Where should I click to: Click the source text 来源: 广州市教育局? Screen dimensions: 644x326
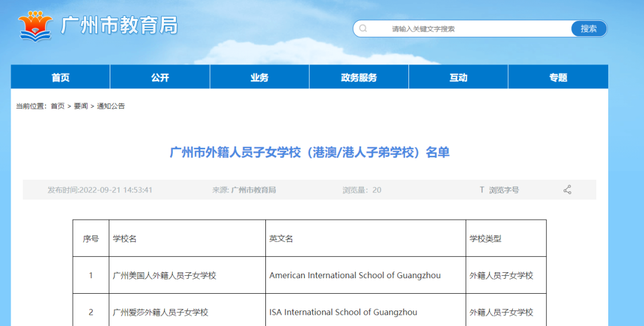pyautogui.click(x=244, y=190)
